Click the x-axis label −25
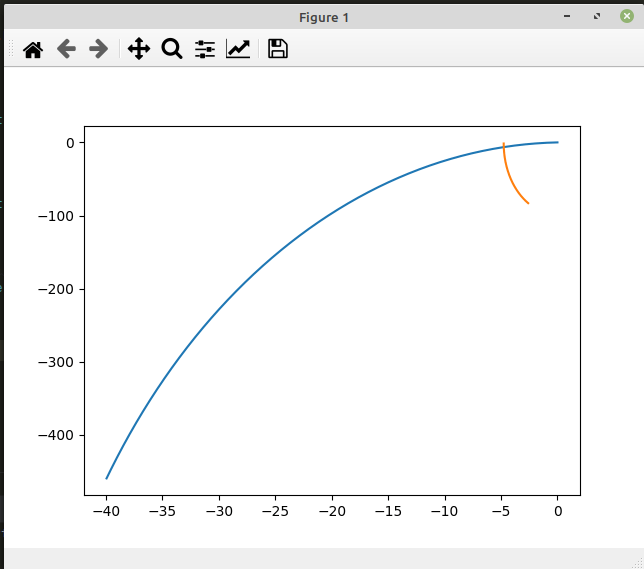 pyautogui.click(x=275, y=511)
